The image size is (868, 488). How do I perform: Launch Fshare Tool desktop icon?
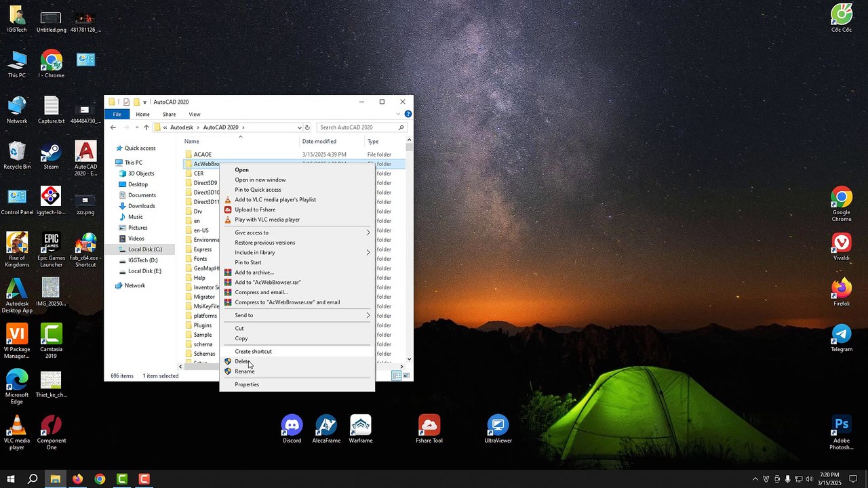[x=429, y=429]
